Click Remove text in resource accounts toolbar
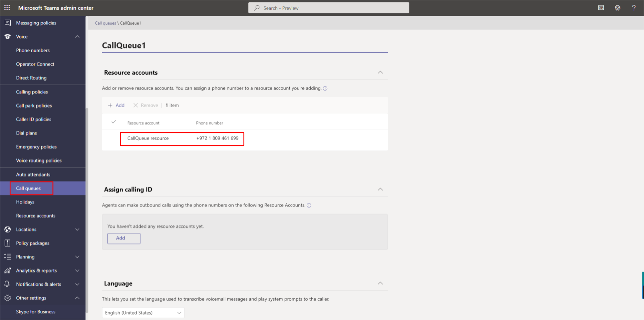This screenshot has width=644, height=320. coord(149,105)
